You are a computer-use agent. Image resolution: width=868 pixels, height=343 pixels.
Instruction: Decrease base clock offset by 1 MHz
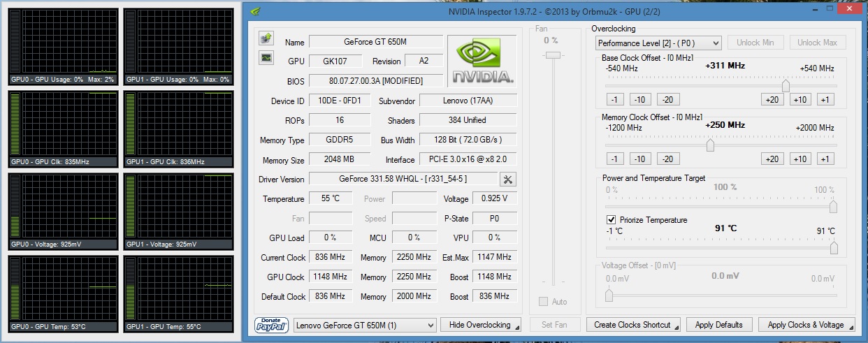pos(614,99)
